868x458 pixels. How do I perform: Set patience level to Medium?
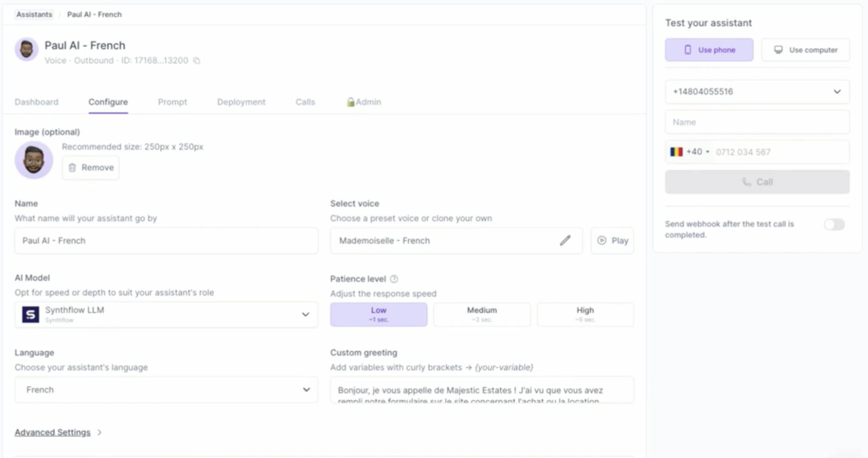(482, 314)
